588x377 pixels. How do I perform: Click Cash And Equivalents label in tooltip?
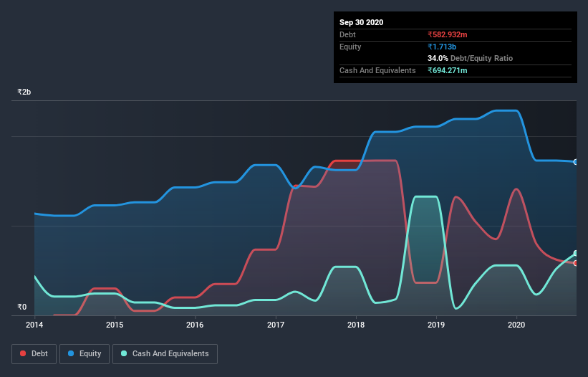click(x=377, y=70)
